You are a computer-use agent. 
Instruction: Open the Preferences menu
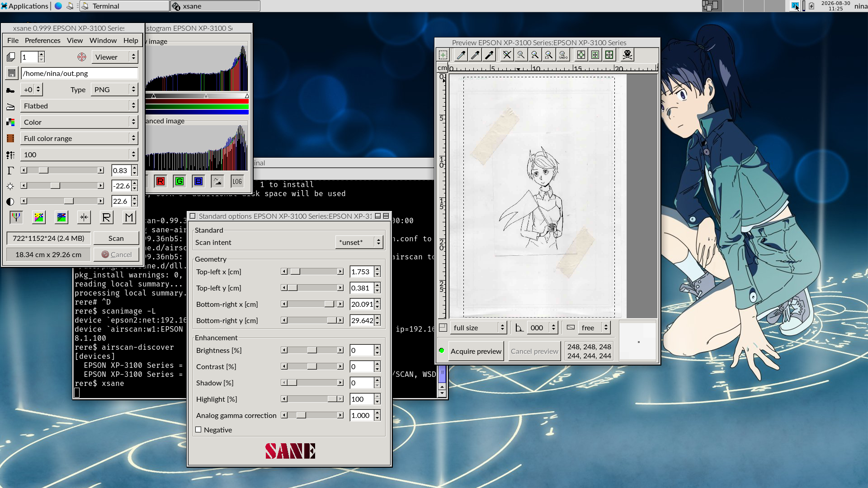coord(42,40)
